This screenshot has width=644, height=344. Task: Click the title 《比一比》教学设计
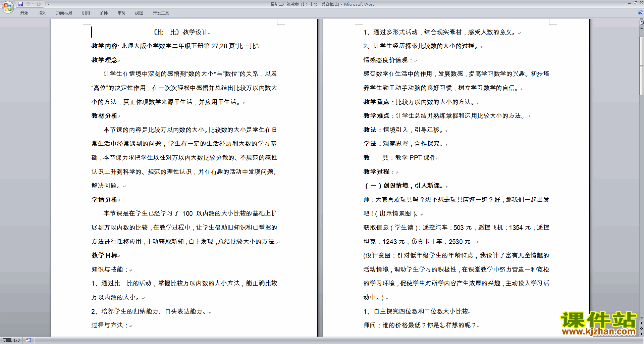point(180,32)
